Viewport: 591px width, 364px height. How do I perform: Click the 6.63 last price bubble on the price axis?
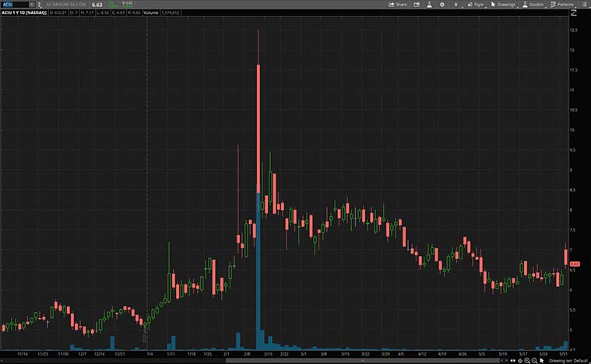575,264
